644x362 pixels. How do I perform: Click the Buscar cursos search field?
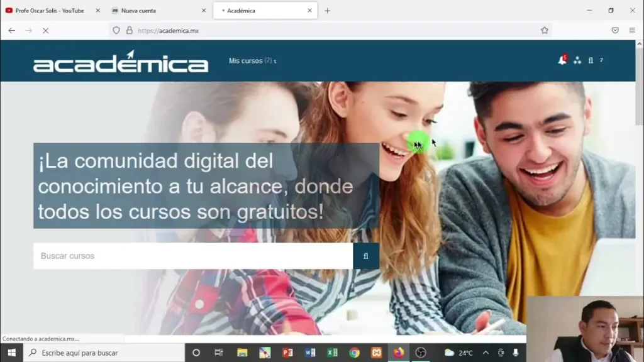click(x=193, y=256)
